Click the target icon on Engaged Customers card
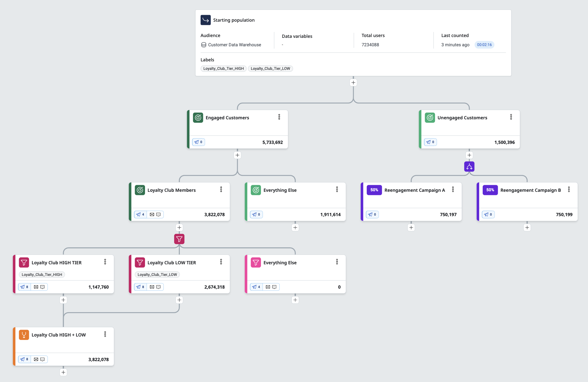 (x=198, y=118)
